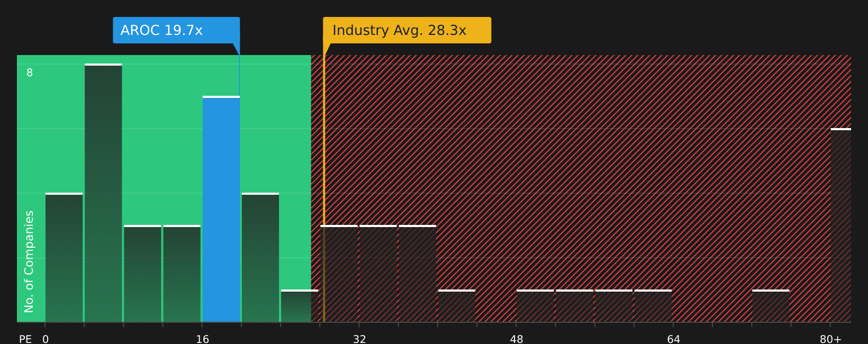Viewport: 868px width, 344px height.
Task: Click the yellow Industry Avg. 28.3x label
Action: (x=407, y=30)
